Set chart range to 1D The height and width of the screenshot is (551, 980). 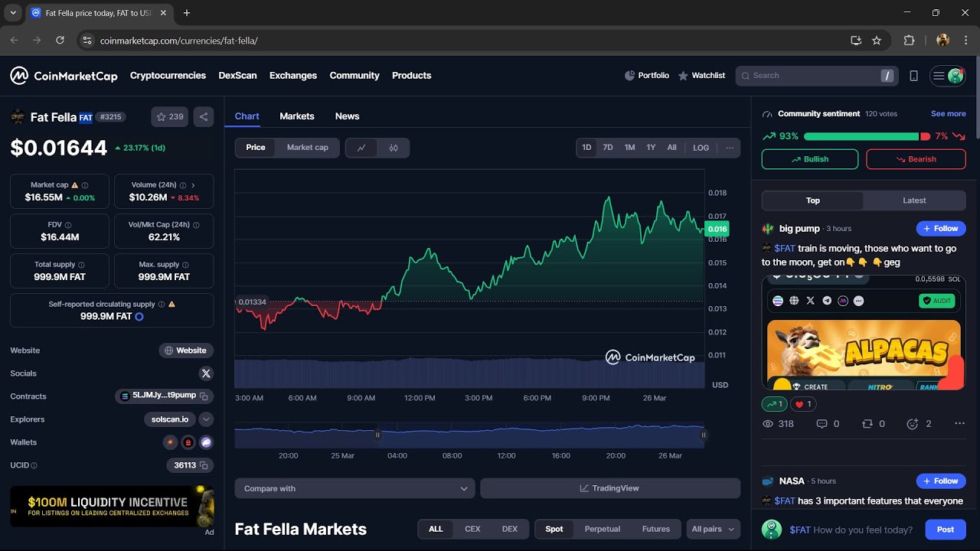click(586, 148)
